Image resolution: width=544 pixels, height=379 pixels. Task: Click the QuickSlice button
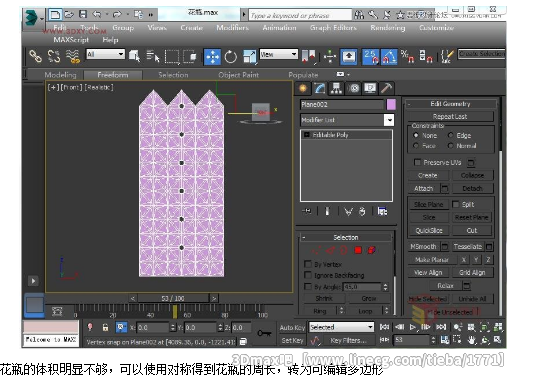[429, 230]
